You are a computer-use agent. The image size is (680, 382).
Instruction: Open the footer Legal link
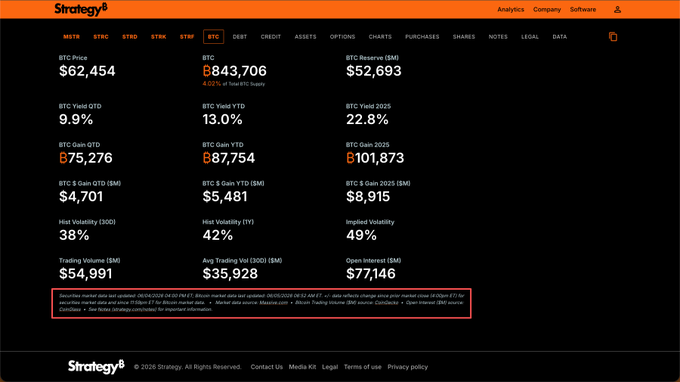coord(330,367)
